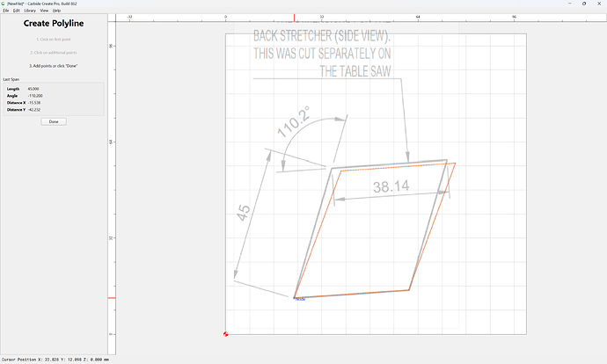Click the 38.14 dimension label
The height and width of the screenshot is (364, 607).
pos(391,186)
